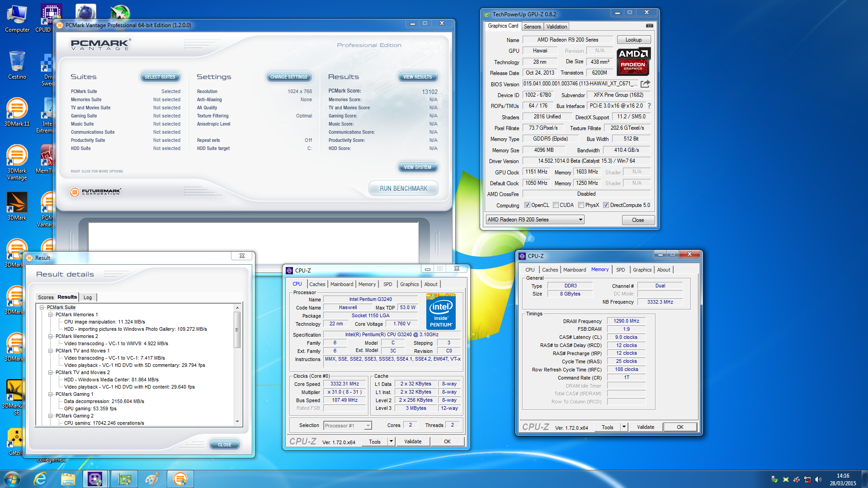Switch to GPU-Z via its taskbar icon

tap(124, 479)
